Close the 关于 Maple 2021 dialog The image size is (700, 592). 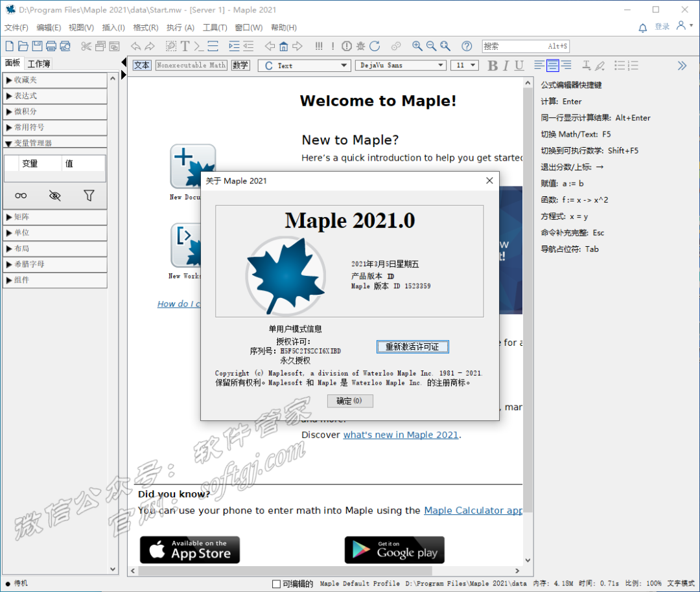(489, 180)
